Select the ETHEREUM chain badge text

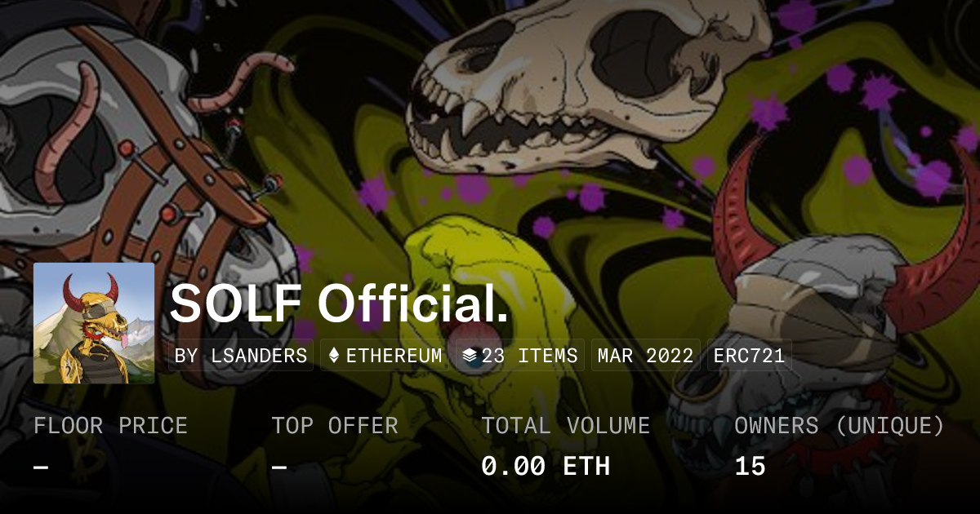[394, 356]
